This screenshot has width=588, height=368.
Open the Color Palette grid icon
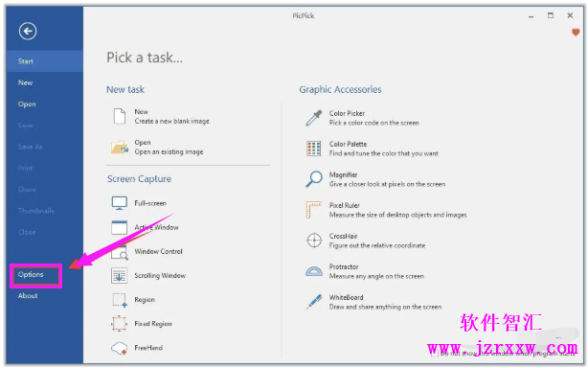[313, 149]
